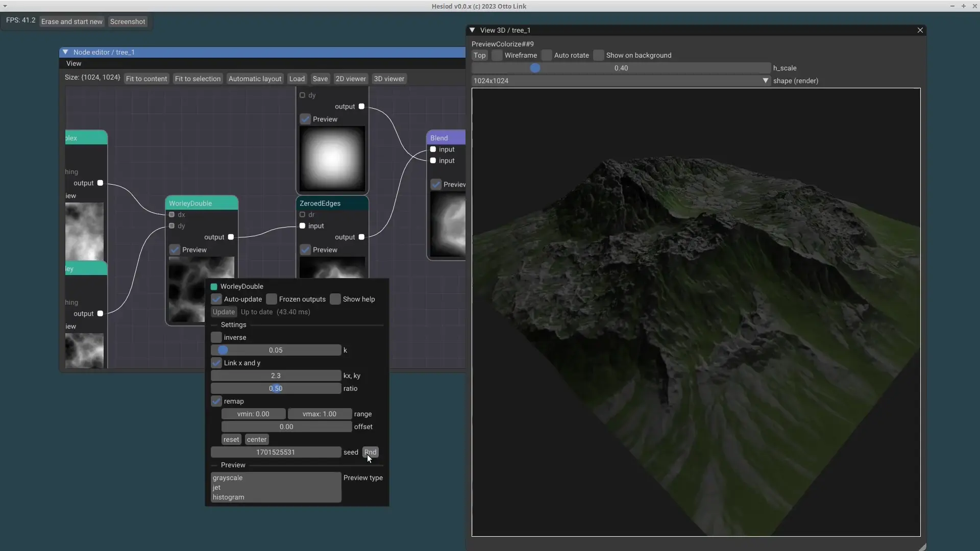
Task: Uncheck Link x and y in WorleyDouble settings
Action: point(216,363)
